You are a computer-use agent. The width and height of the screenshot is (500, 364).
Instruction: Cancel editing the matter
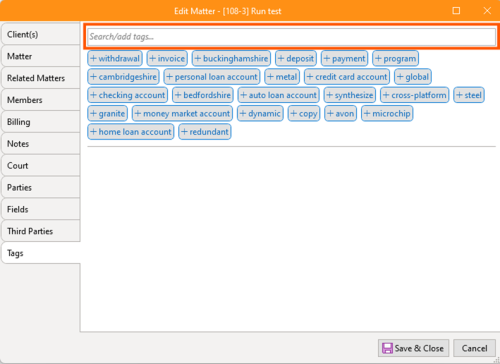point(474,348)
